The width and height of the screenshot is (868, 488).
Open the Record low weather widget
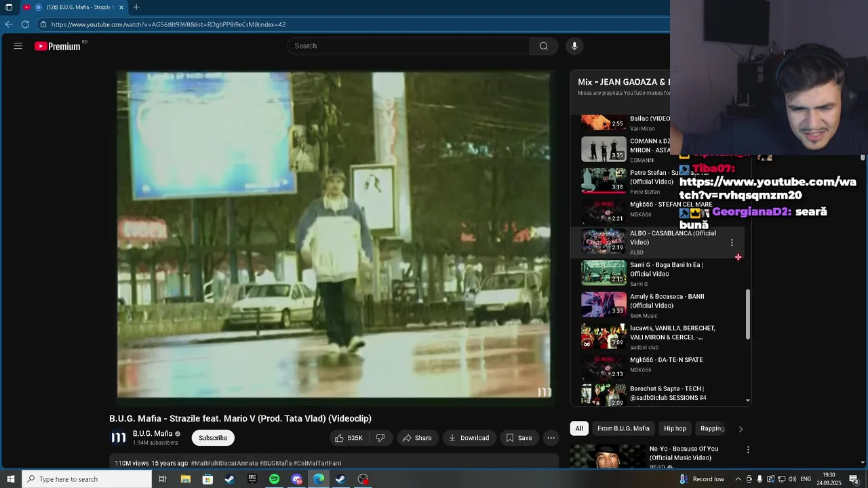(701, 479)
